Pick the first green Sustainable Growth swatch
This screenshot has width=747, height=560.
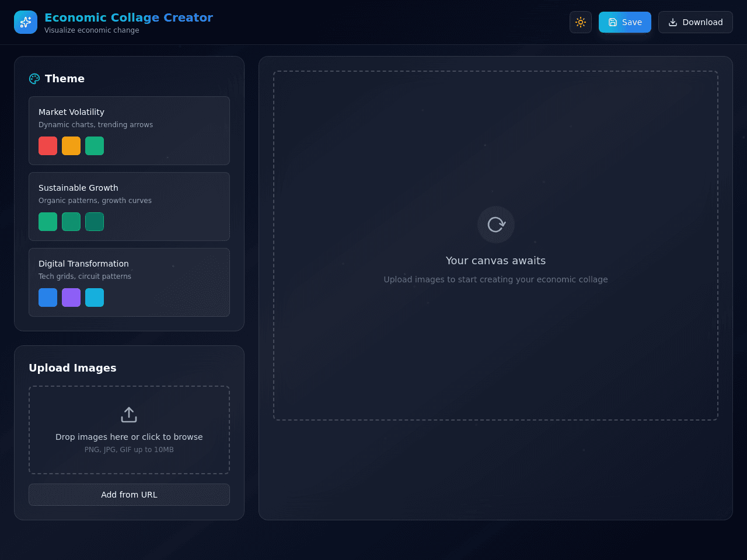coord(48,222)
